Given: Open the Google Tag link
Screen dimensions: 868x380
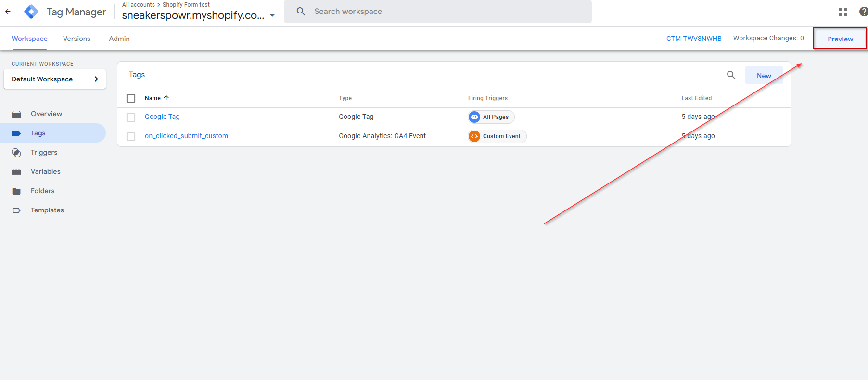Looking at the screenshot, I should [x=162, y=117].
